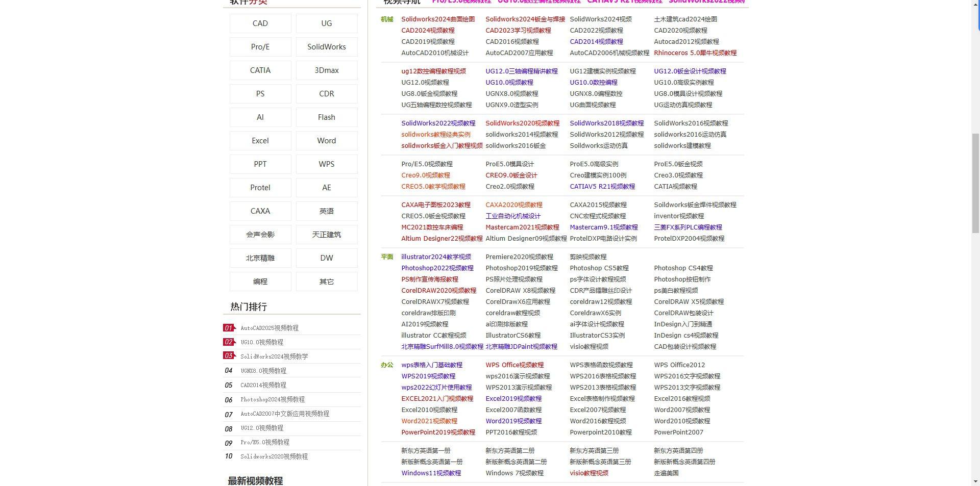Open Pro/E5.0视频教程 in the top navigation

457,2
